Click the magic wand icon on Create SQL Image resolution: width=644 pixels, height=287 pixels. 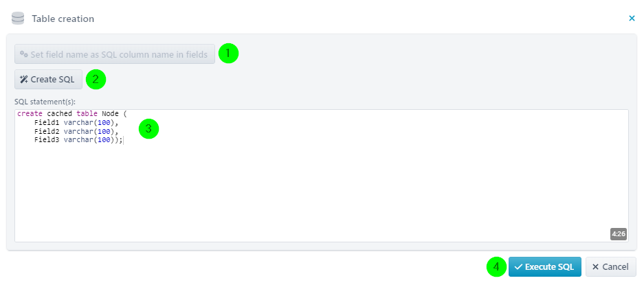pos(24,79)
